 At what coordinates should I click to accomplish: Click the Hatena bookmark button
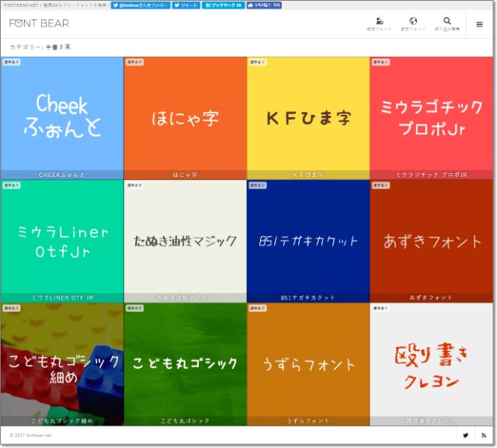pyautogui.click(x=223, y=5)
